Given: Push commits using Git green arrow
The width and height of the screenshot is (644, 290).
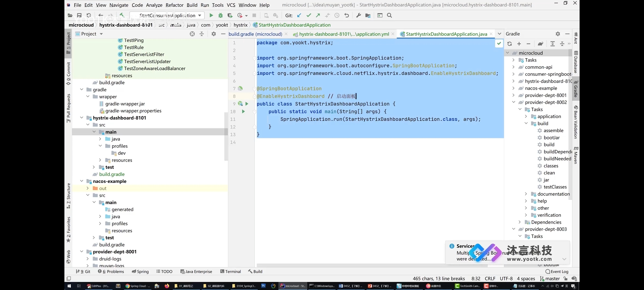Looking at the screenshot, I should (318, 15).
